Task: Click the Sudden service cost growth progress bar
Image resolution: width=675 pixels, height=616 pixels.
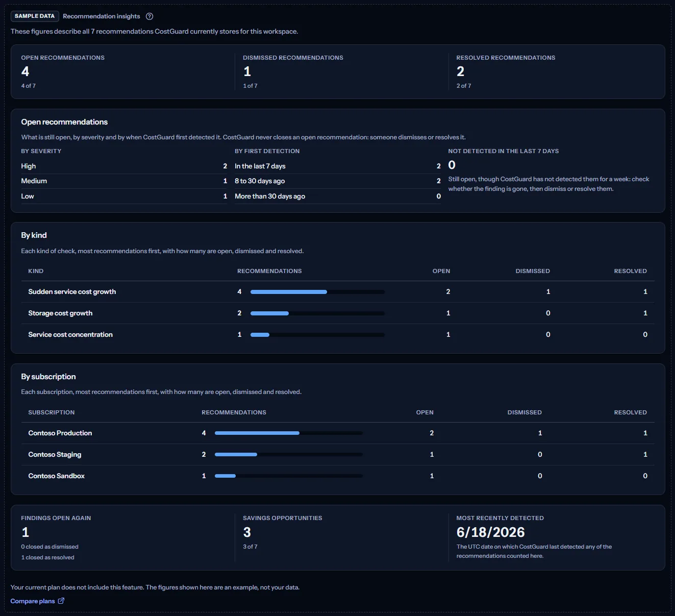Action: 317,292
